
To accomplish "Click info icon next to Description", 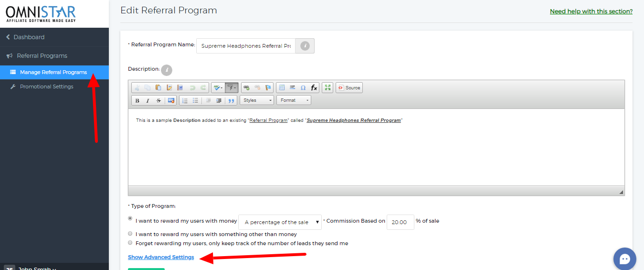I will coord(166,70).
